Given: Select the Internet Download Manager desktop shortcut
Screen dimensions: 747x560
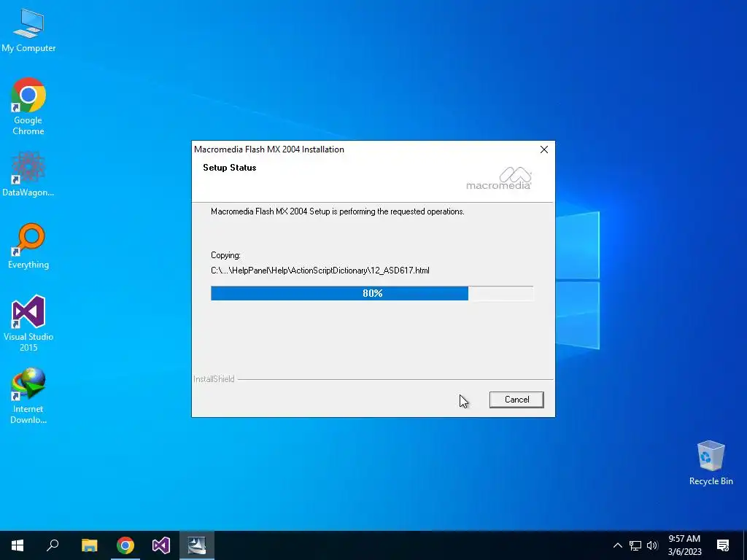Looking at the screenshot, I should (x=28, y=395).
